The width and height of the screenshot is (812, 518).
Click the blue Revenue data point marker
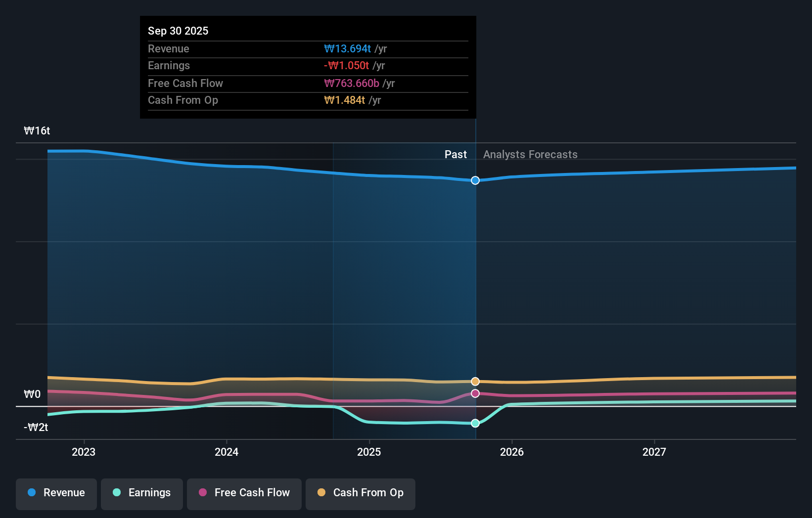(x=475, y=180)
